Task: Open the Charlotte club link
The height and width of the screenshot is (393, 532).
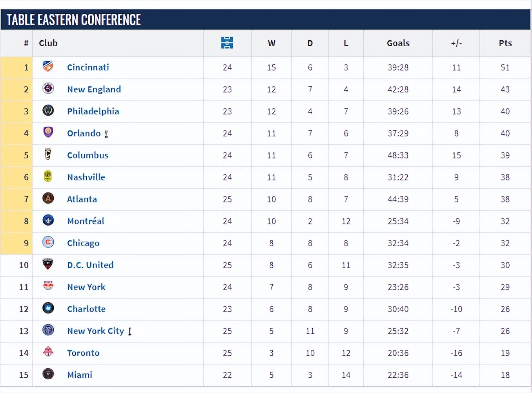Action: pos(86,309)
